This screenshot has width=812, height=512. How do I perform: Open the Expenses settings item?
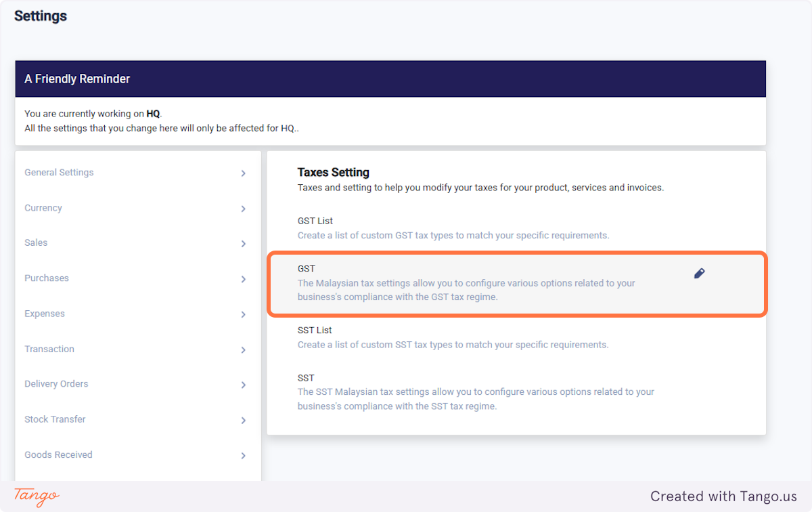[138, 314]
